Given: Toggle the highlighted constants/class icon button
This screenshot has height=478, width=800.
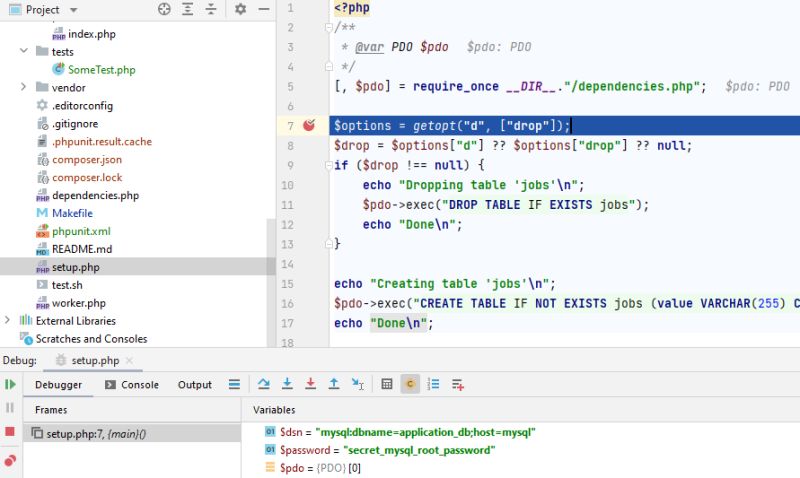Looking at the screenshot, I should click(410, 384).
